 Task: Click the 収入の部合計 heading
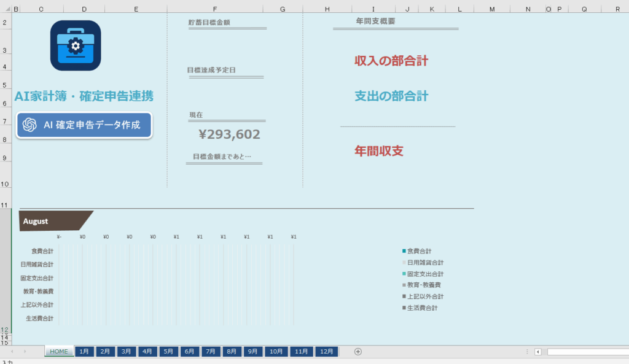tap(391, 61)
